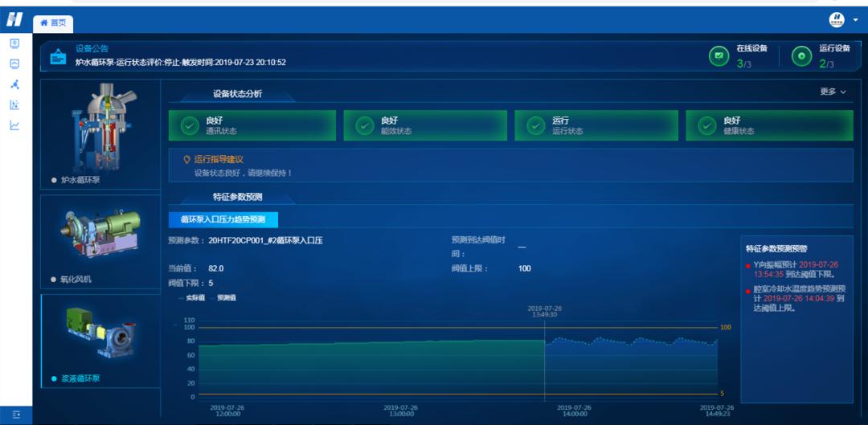Open the user menu dropdown arrow
This screenshot has width=868, height=425.
tap(856, 20)
